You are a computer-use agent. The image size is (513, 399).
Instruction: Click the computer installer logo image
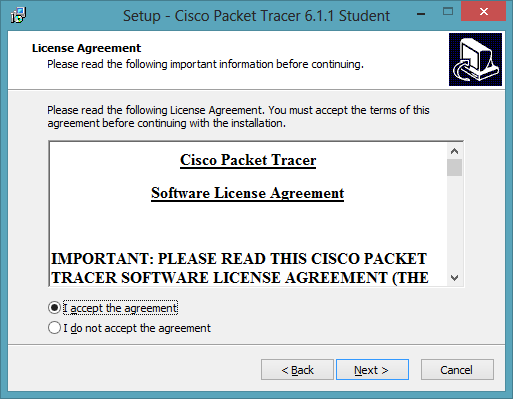pos(475,59)
